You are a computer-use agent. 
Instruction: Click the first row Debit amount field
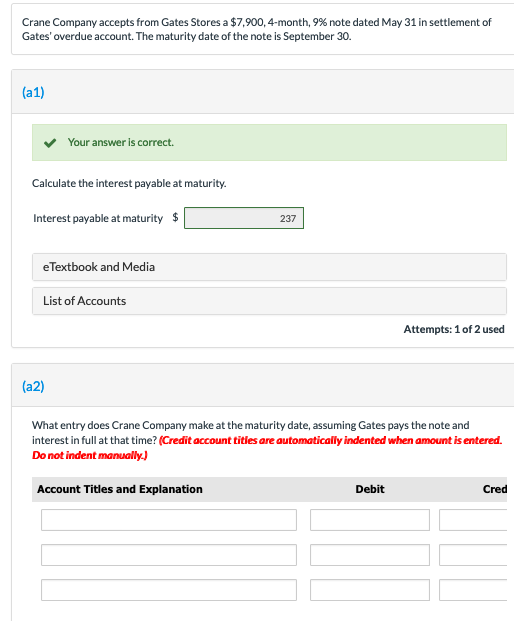click(370, 520)
